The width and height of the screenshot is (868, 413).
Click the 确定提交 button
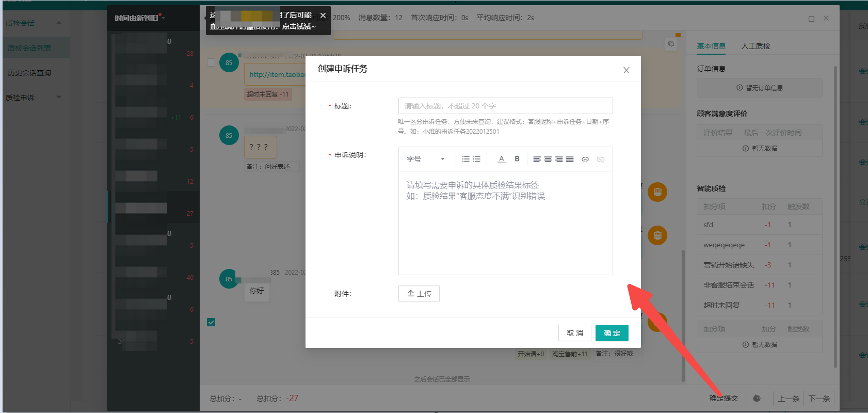pos(724,398)
